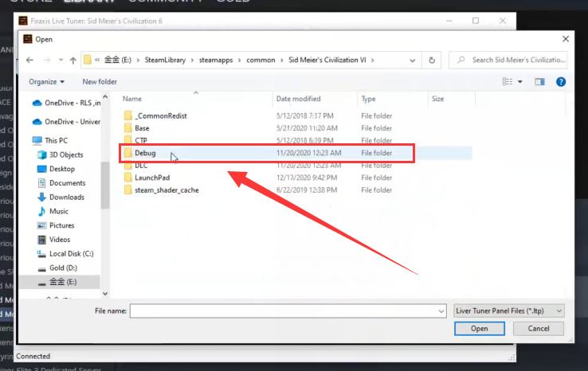Expand the address bar history dropdown
Viewport: 588px width, 371px height.
[x=413, y=60]
